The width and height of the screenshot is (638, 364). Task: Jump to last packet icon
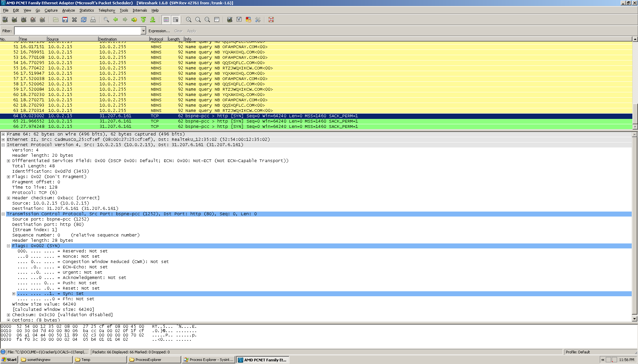point(153,20)
